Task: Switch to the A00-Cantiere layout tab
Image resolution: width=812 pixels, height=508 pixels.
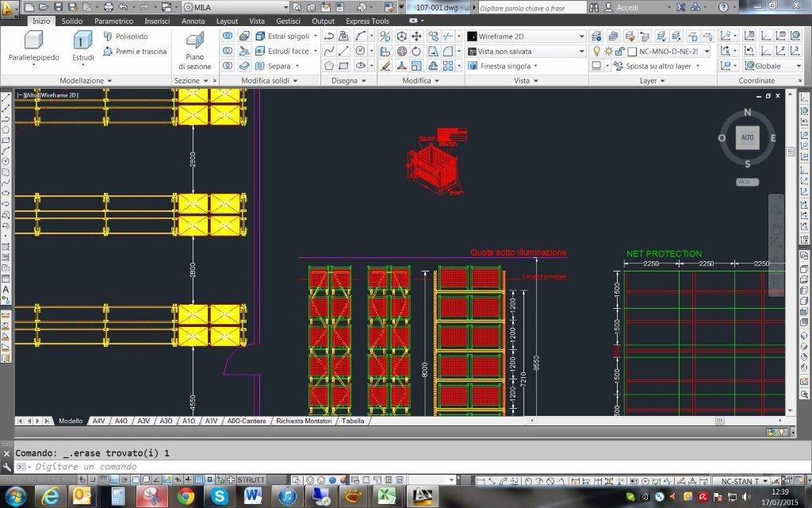Action: (247, 421)
